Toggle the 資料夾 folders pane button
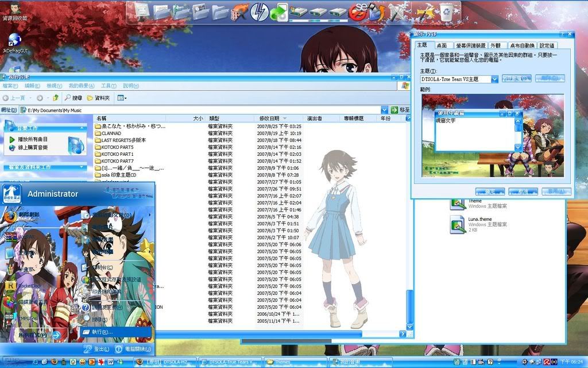The image size is (588, 368). tap(98, 98)
